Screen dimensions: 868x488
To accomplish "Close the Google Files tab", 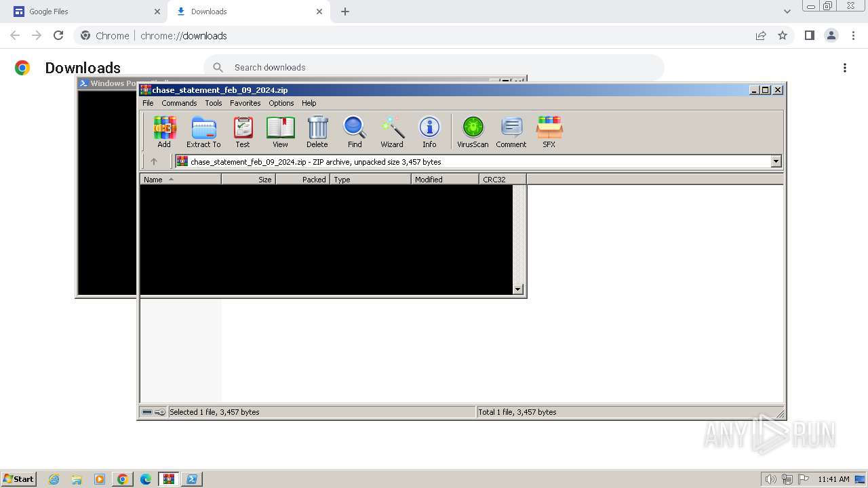I will (157, 12).
